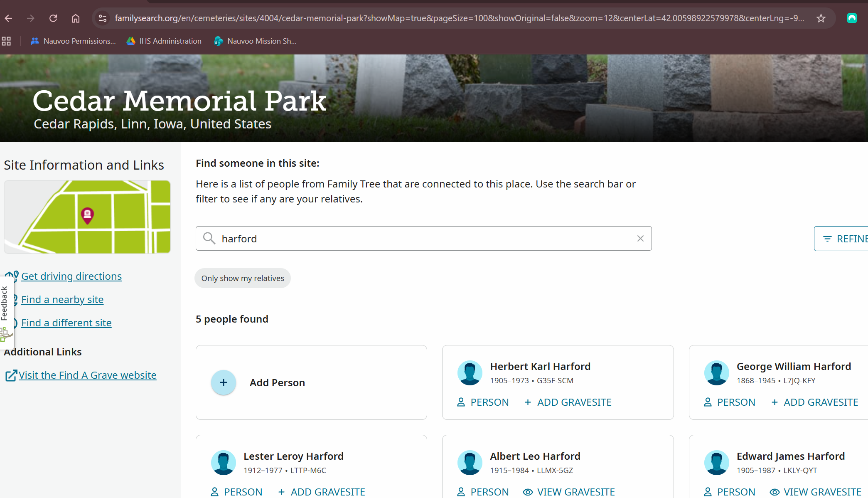
Task: View site information icon in address bar
Action: click(x=103, y=18)
